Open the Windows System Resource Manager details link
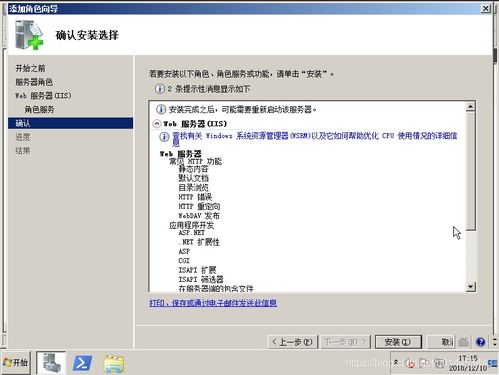The width and height of the screenshot is (499, 375). 315,139
